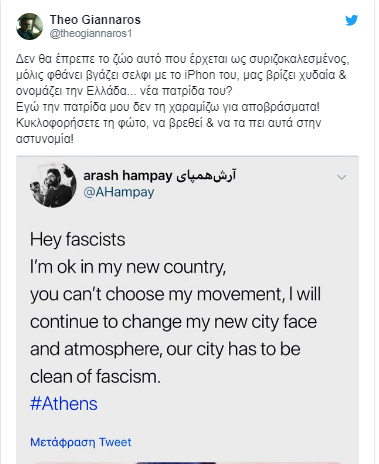Click the 'continue to change my new city face' line
Viewport: 379px width, 464px height.
[x=173, y=322]
